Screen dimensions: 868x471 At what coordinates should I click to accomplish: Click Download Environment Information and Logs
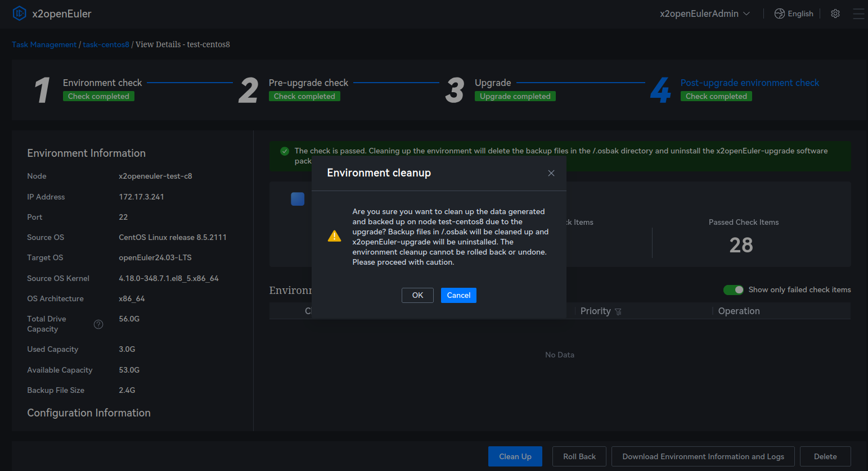[x=703, y=456]
